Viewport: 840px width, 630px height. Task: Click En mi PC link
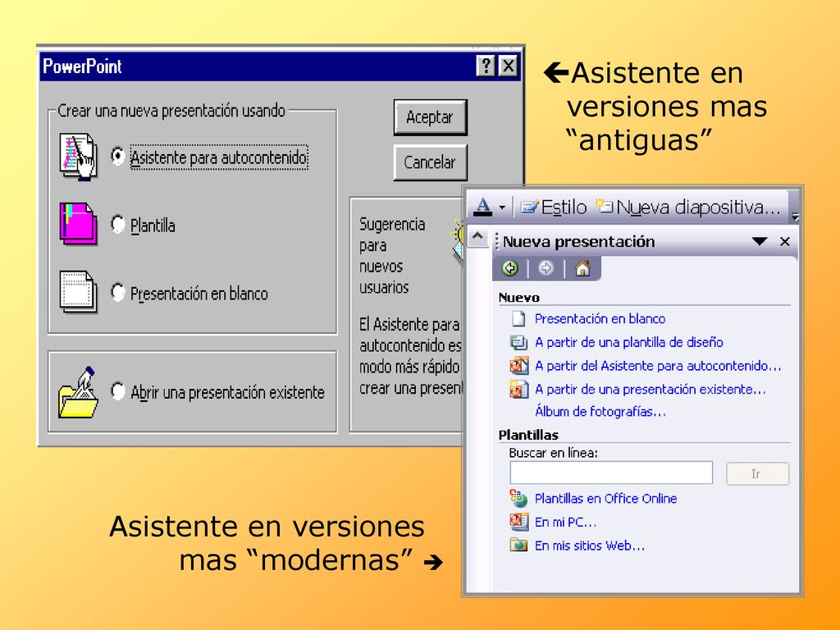click(565, 523)
